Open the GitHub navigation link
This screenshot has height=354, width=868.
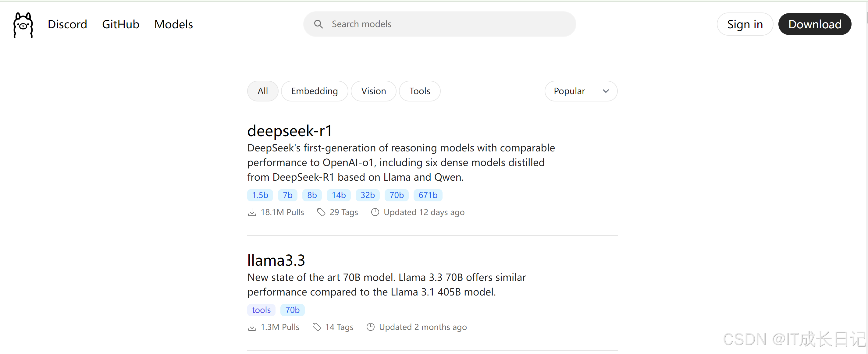(x=121, y=24)
